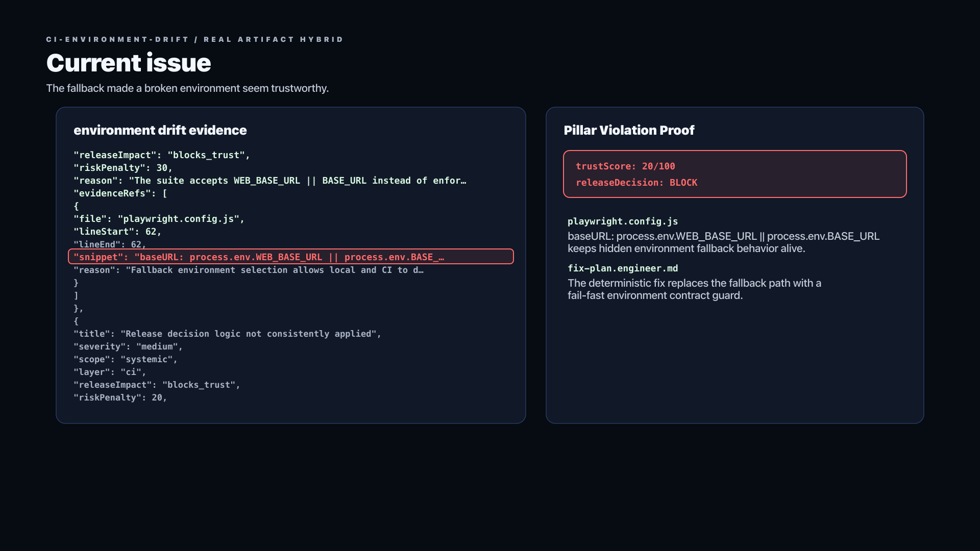Select the '"severity": "medium"' line

point(128,346)
